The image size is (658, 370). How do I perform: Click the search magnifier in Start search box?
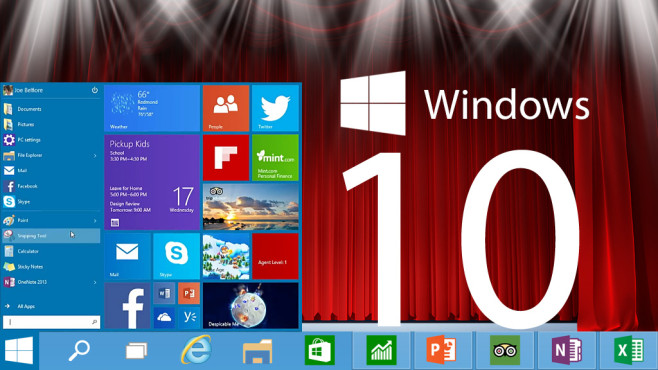coord(94,322)
